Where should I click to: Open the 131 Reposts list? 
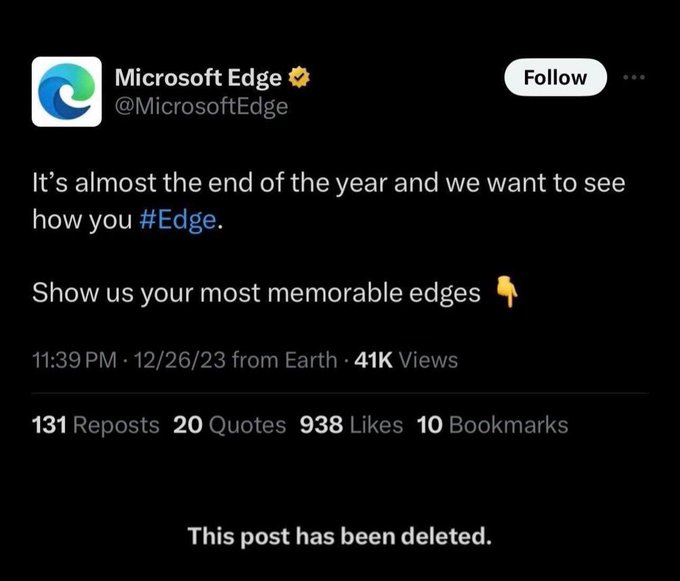[x=95, y=425]
